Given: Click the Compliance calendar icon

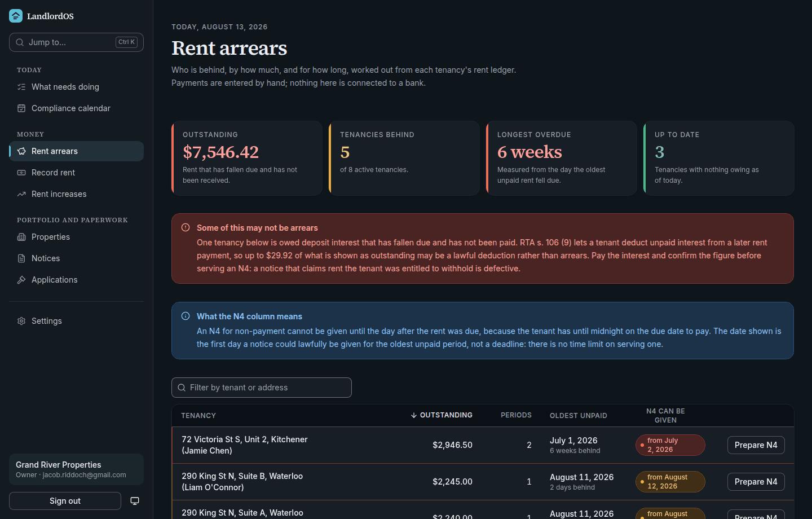Looking at the screenshot, I should [21, 108].
